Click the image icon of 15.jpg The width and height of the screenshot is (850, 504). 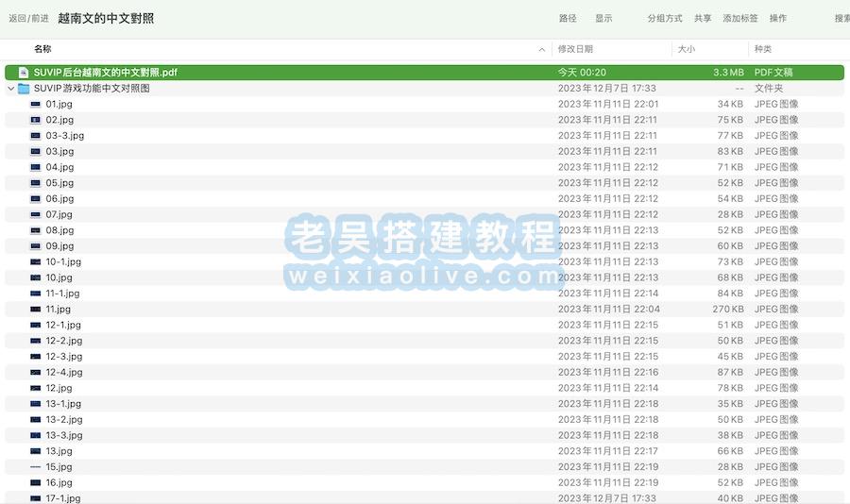[x=36, y=466]
